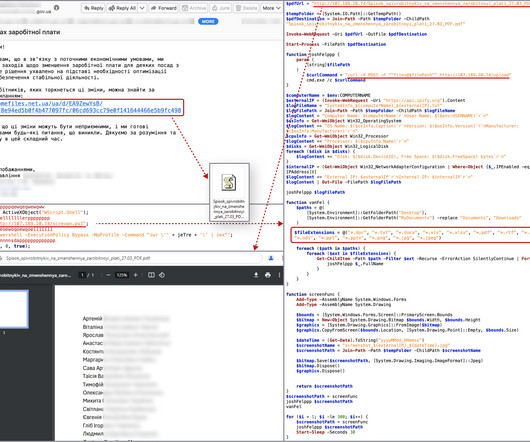Toggle the PDF fit-to-page icon
This screenshot has height=442, width=530.
point(151,275)
